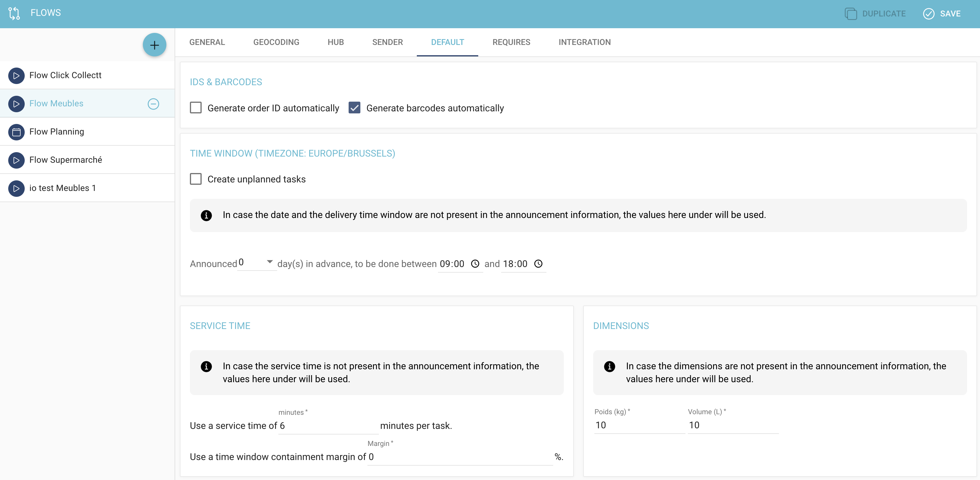The image size is (980, 480).
Task: Open the time picker clock for 09:00
Action: (x=475, y=264)
